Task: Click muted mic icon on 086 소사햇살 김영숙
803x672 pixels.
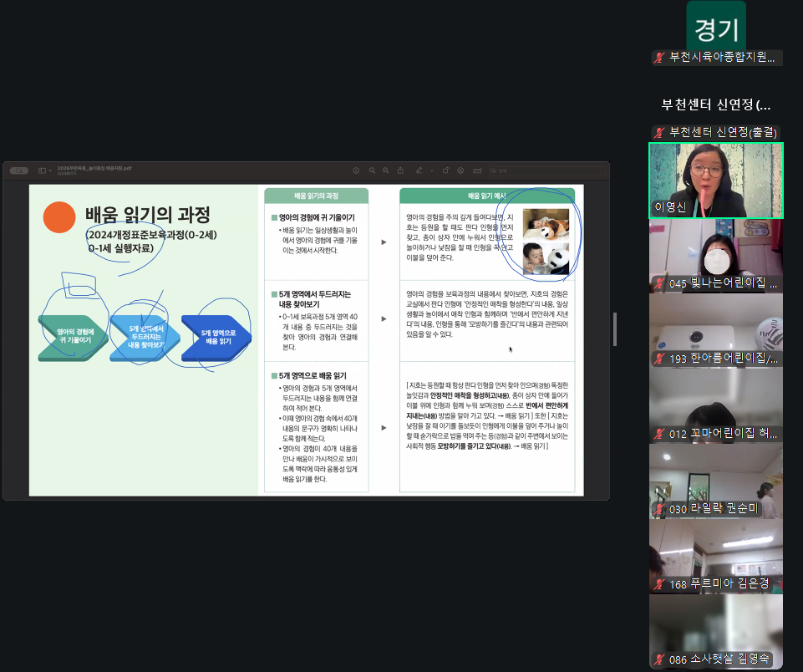Action: pos(659,659)
